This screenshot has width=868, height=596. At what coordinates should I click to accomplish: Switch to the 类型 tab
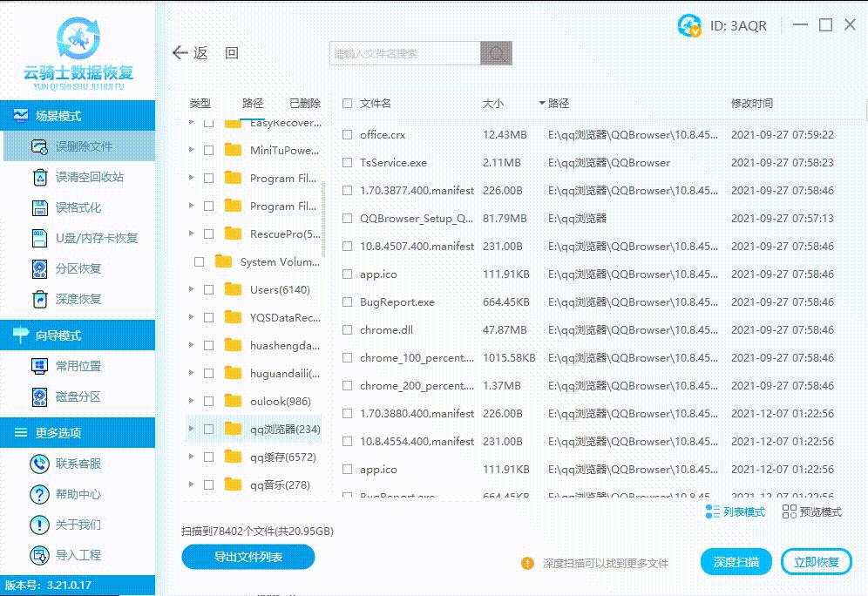[200, 104]
